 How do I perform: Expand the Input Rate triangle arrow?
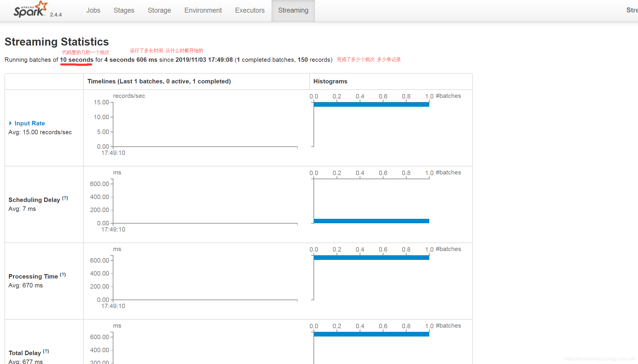tap(10, 123)
